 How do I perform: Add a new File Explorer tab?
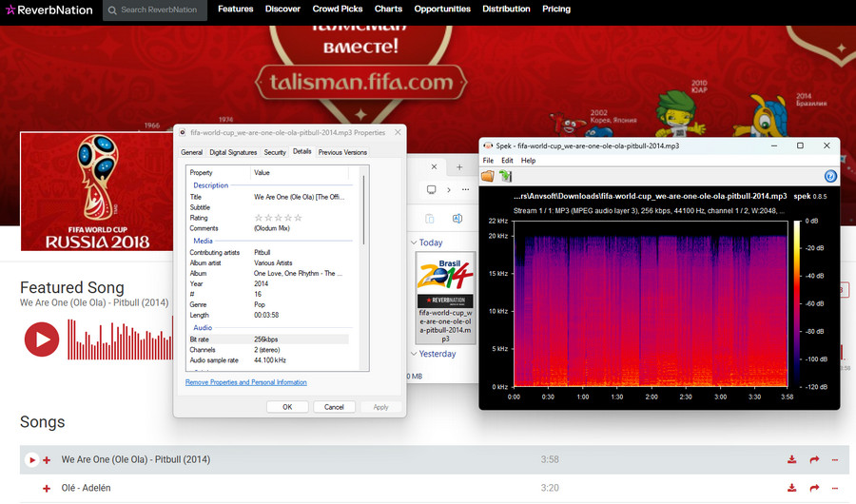click(x=459, y=167)
